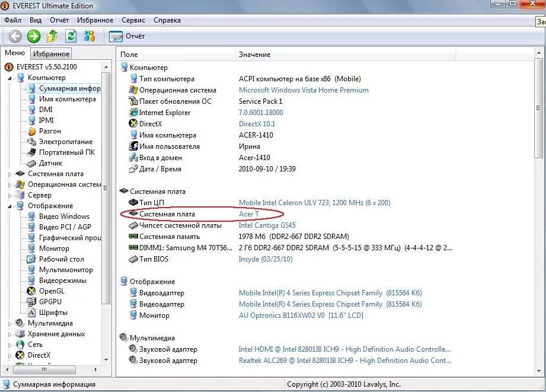Select the GPGPU icon
This screenshot has width=546, height=392.
click(31, 302)
